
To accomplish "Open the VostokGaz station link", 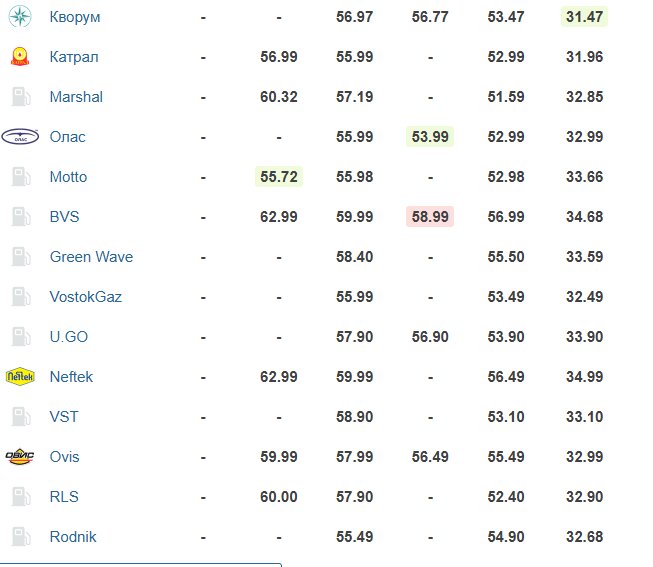I will tap(86, 297).
